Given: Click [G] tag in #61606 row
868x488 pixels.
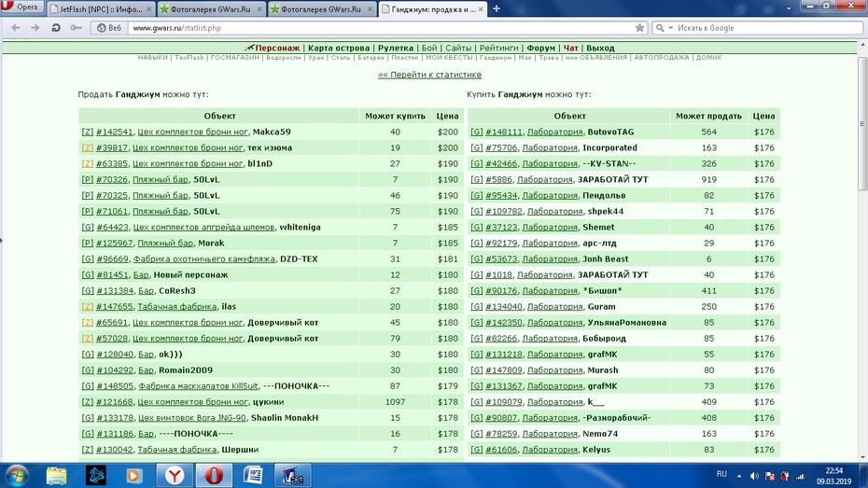Looking at the screenshot, I should pos(477,449).
